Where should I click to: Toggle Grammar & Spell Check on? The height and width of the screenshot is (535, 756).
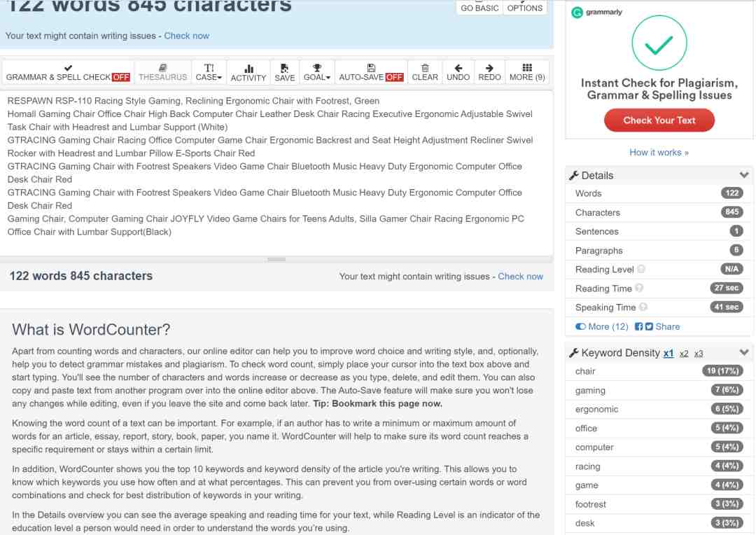68,72
